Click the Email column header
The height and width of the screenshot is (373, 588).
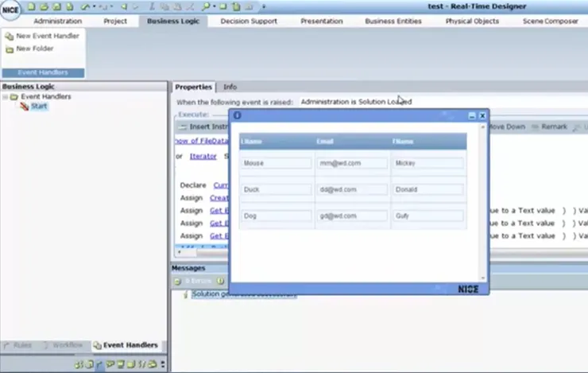(x=353, y=142)
